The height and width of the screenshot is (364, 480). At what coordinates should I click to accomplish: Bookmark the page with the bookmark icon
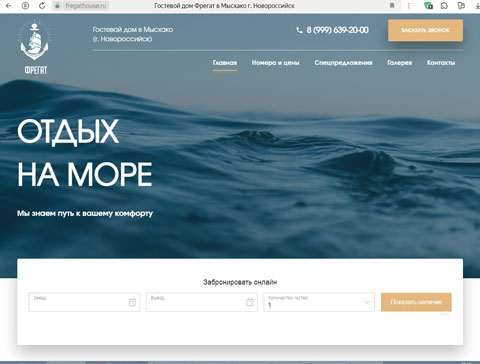(392, 6)
